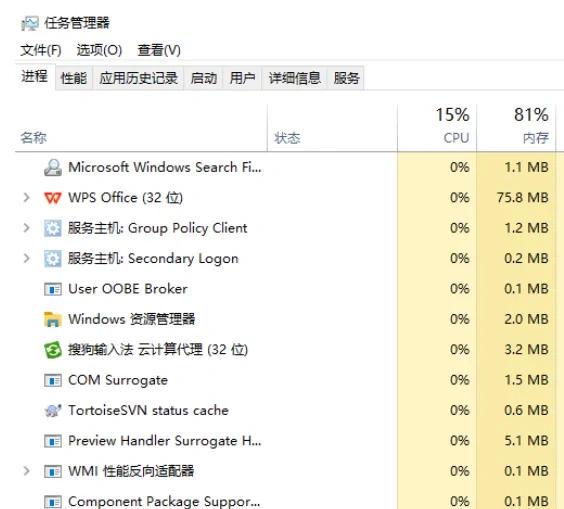Open the 选项(O) menu
The height and width of the screenshot is (509, 564).
coord(99,50)
